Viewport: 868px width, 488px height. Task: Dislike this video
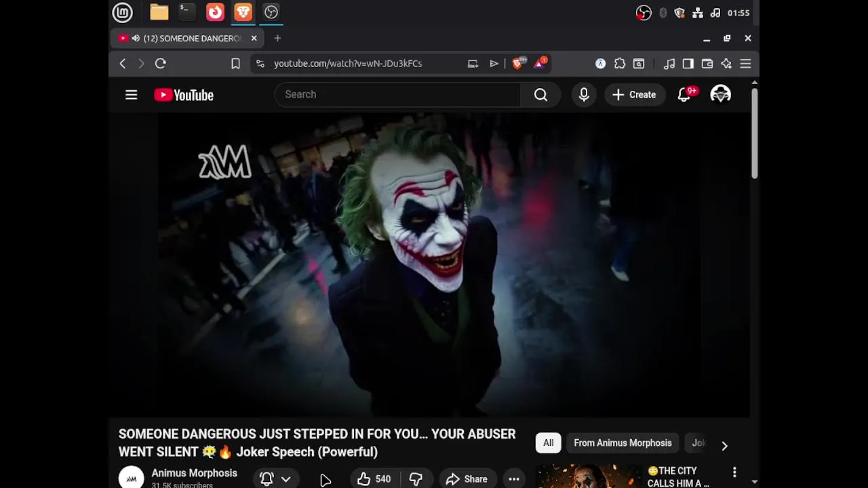tap(416, 479)
